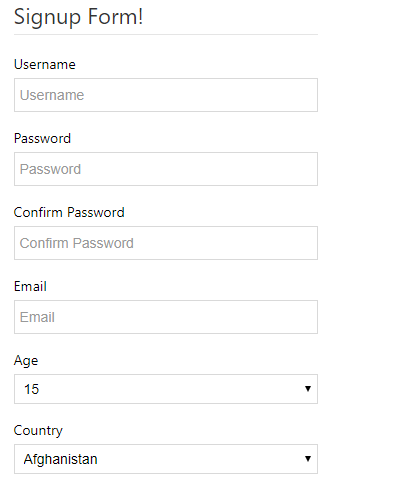The image size is (393, 493).
Task: Click into the Email input field
Action: (166, 317)
